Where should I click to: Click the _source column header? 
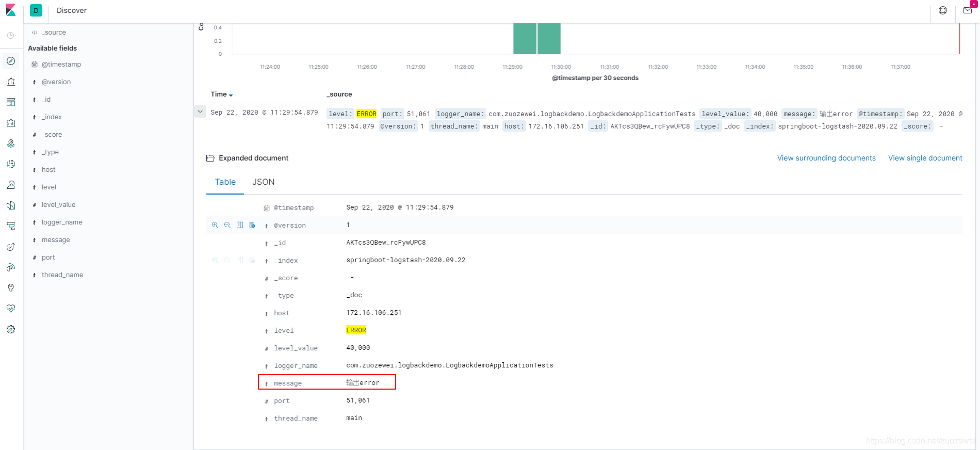[339, 94]
